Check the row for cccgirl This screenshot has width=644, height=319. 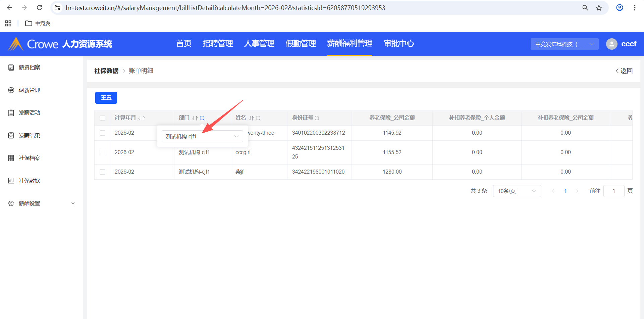102,152
